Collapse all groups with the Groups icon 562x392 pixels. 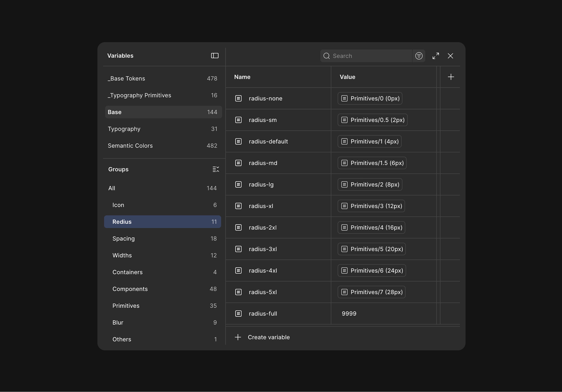[x=216, y=169]
